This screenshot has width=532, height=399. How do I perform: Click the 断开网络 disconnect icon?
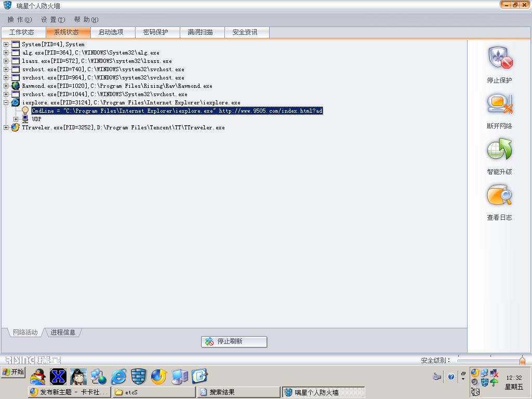click(500, 104)
